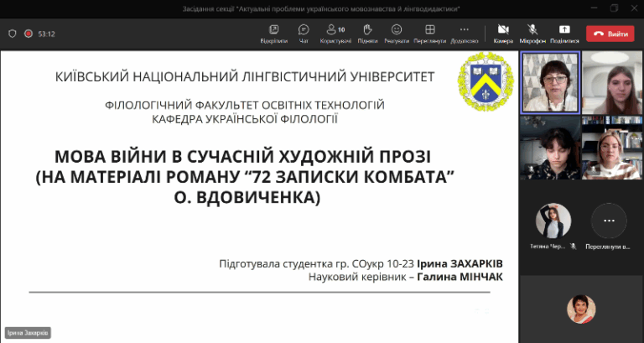Click the privacy shield icon
The image size is (644, 343).
coord(13,34)
